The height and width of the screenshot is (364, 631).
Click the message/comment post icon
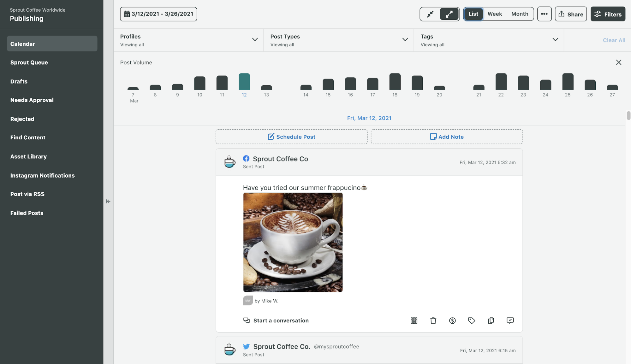(510, 320)
